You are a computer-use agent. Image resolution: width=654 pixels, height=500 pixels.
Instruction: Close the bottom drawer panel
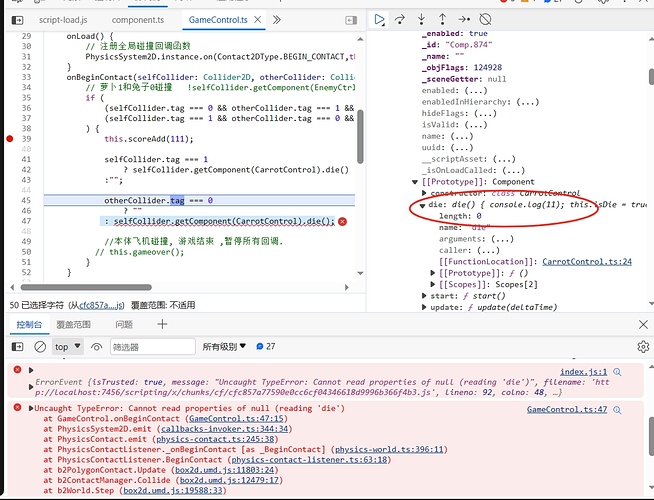643,324
